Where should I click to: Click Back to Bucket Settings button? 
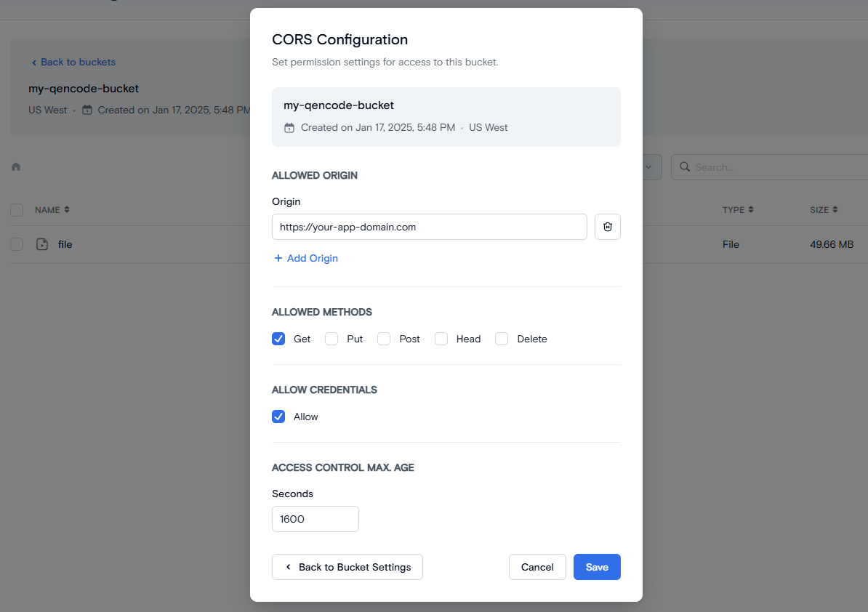347,567
